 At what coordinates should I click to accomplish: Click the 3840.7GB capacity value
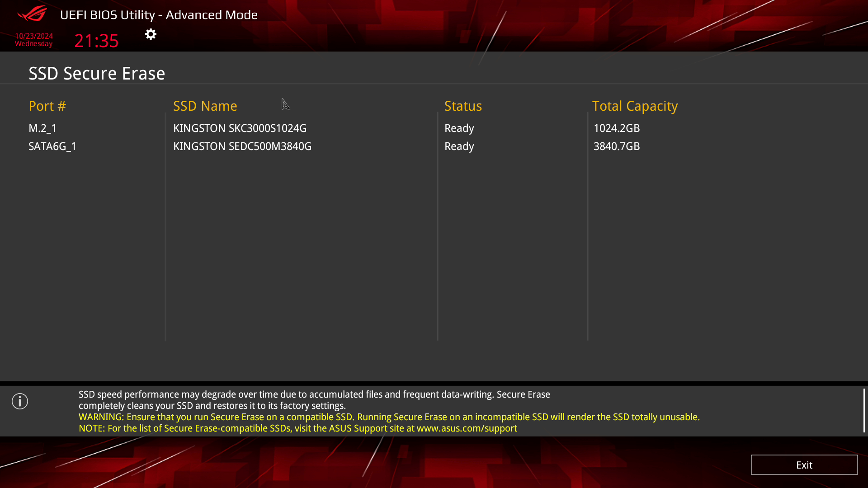pyautogui.click(x=617, y=146)
